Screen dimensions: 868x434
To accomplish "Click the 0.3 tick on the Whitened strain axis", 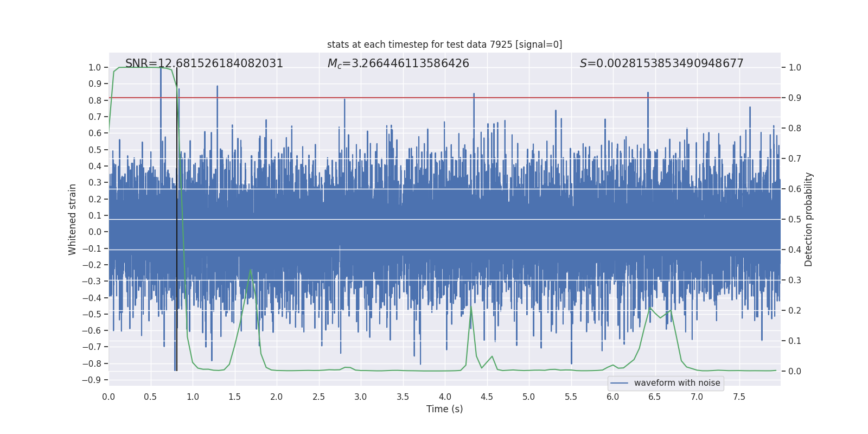I will [95, 182].
